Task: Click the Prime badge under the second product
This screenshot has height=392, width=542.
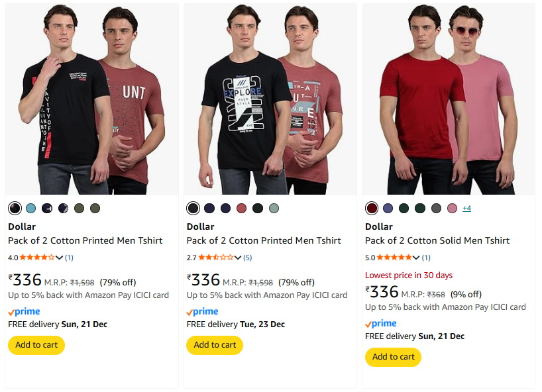Action: [x=202, y=312]
